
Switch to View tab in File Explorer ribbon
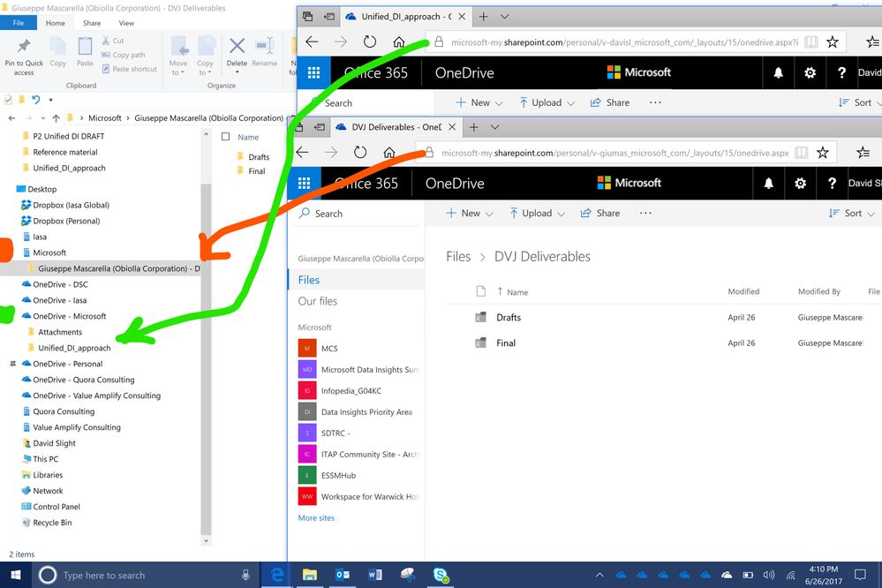[126, 23]
